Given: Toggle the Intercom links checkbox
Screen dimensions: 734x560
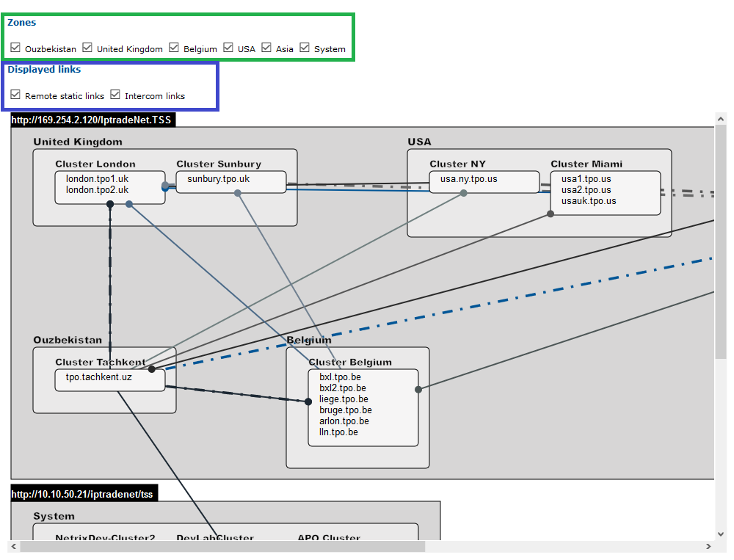Looking at the screenshot, I should (115, 94).
